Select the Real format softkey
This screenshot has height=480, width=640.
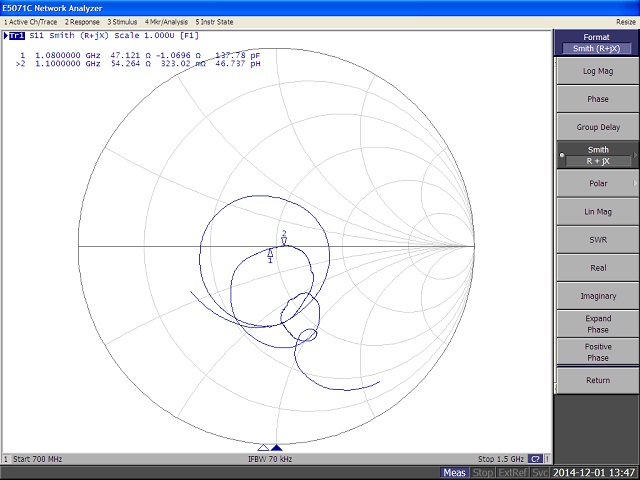click(598, 268)
